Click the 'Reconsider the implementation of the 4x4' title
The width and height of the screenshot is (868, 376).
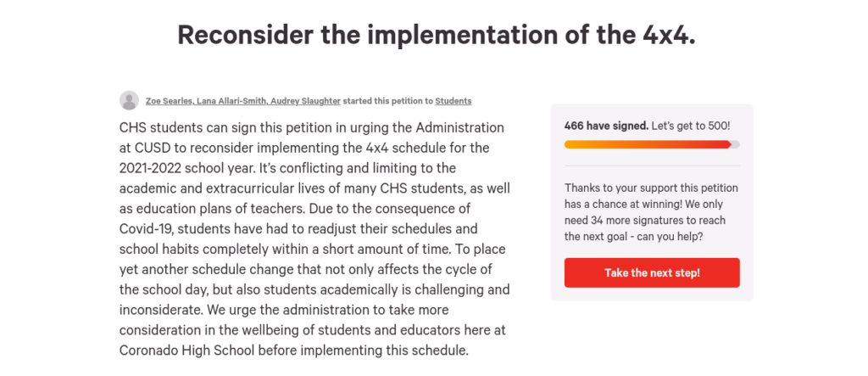pyautogui.click(x=436, y=35)
